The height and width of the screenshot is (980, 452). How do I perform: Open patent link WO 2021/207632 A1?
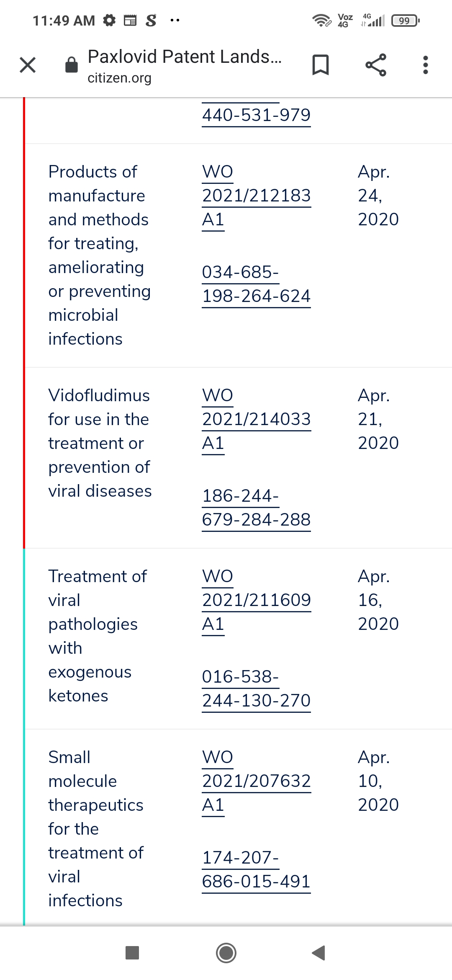[256, 781]
